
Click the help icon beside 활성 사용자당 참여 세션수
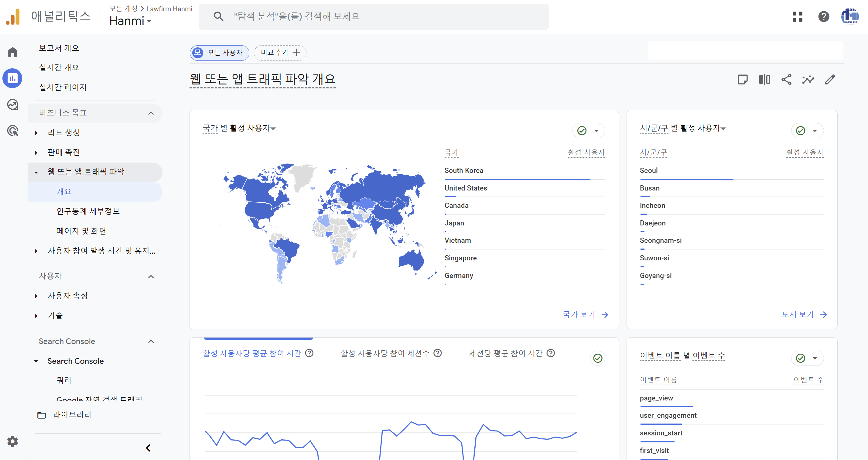coord(437,353)
